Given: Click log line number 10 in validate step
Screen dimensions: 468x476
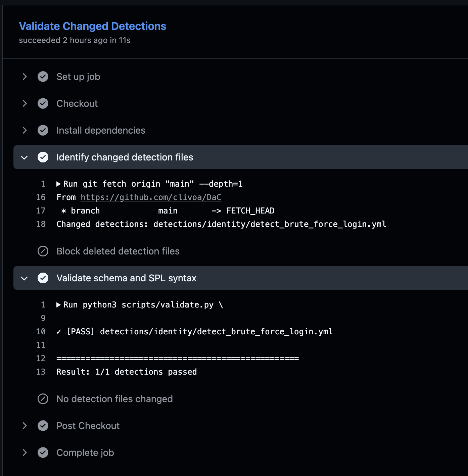Looking at the screenshot, I should pyautogui.click(x=41, y=332).
